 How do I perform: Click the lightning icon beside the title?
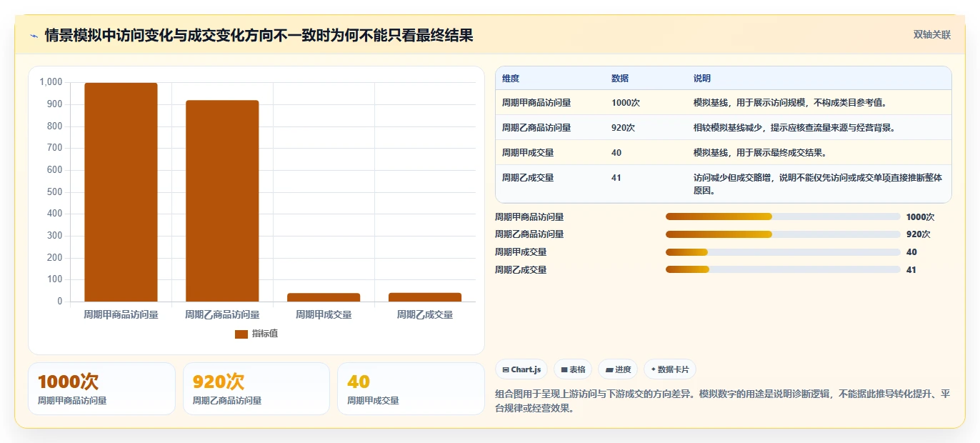point(34,36)
